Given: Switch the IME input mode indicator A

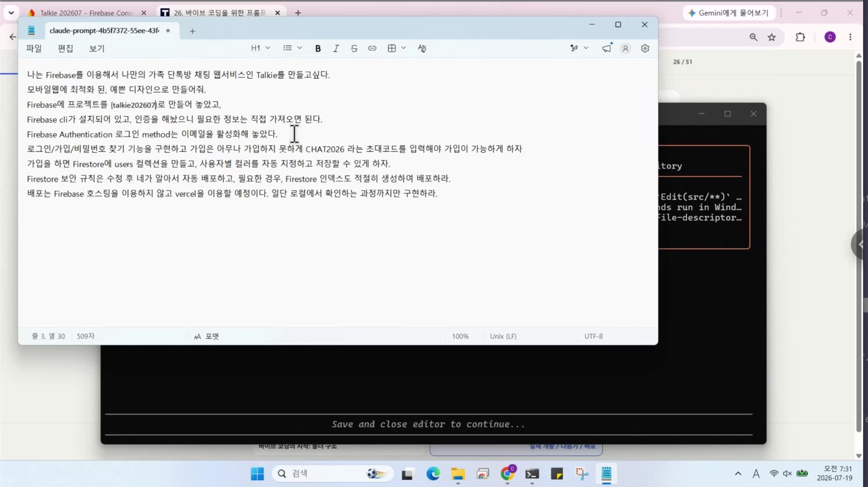Looking at the screenshot, I should click(x=756, y=474).
